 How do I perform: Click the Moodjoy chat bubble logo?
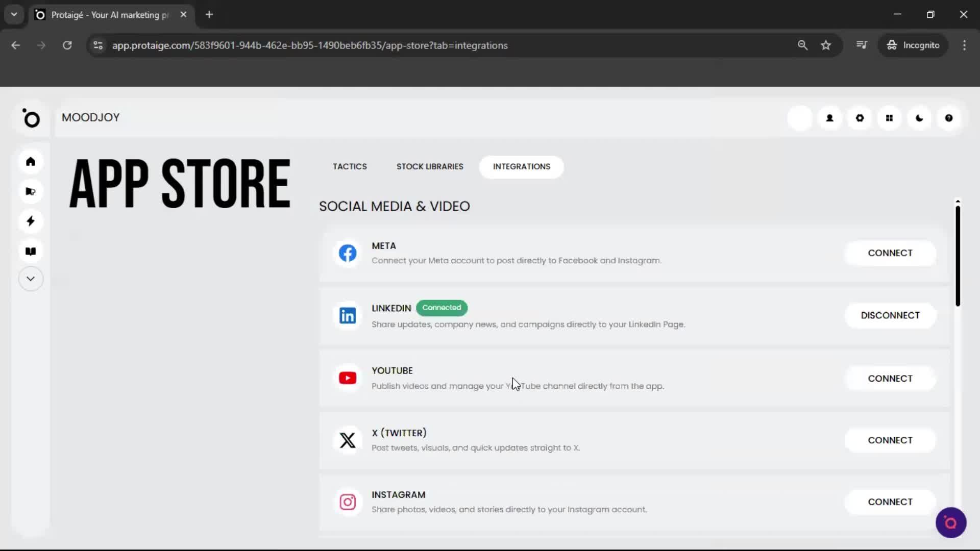(x=950, y=522)
